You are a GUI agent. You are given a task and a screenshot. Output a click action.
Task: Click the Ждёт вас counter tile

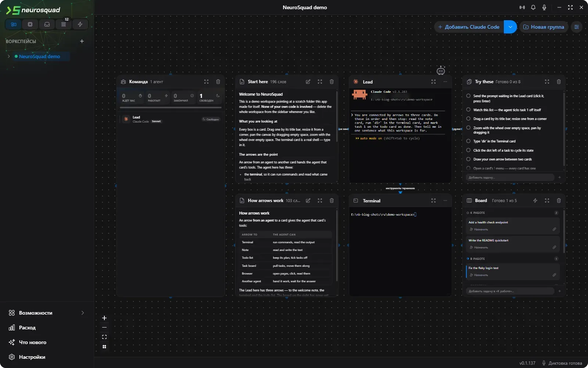point(131,98)
